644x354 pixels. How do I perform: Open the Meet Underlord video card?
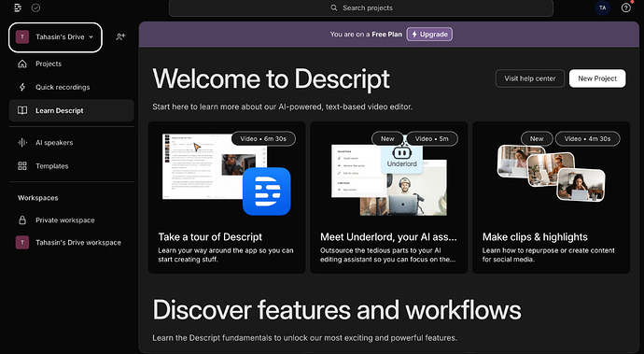coord(389,197)
